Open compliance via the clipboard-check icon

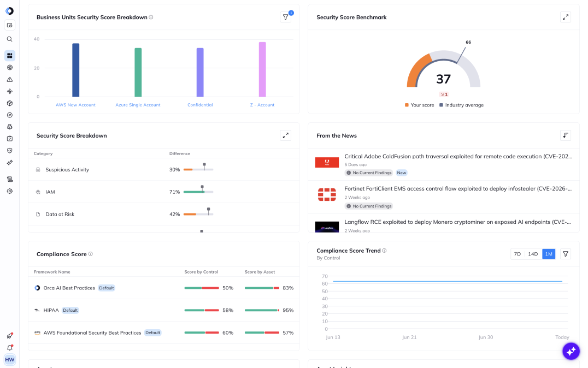click(x=10, y=139)
